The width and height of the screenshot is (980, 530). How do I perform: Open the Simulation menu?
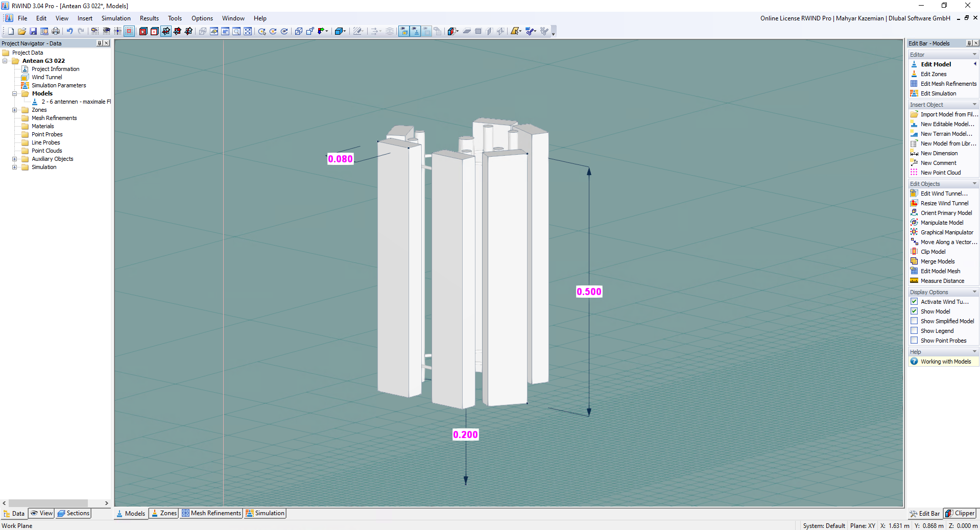point(116,18)
